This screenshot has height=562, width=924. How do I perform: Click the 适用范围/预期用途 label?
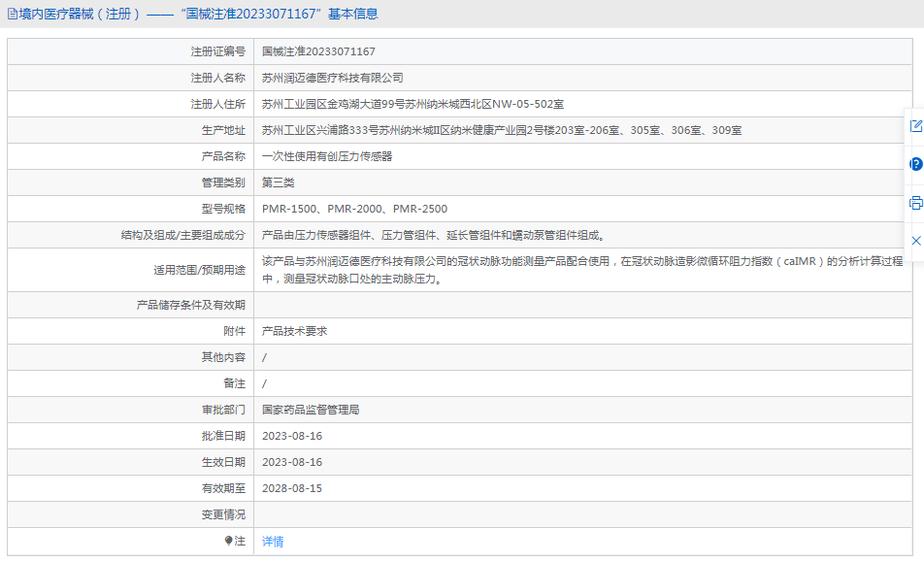(x=200, y=270)
